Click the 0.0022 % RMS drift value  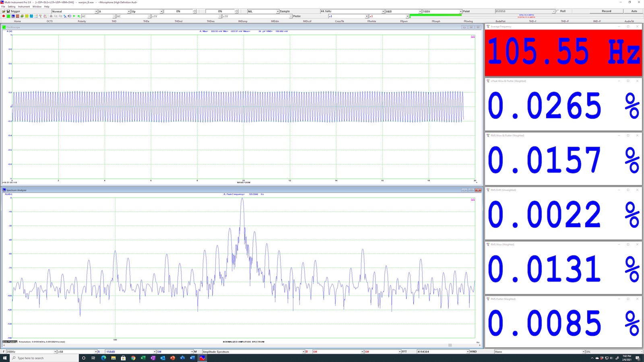tap(563, 215)
